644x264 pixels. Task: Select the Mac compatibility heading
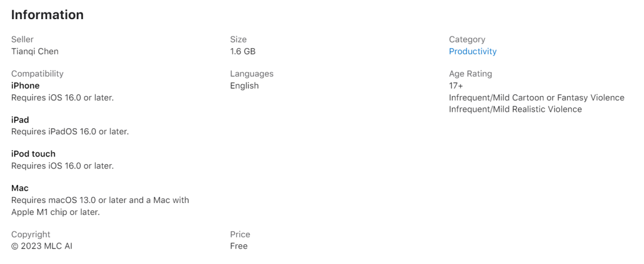tap(20, 188)
